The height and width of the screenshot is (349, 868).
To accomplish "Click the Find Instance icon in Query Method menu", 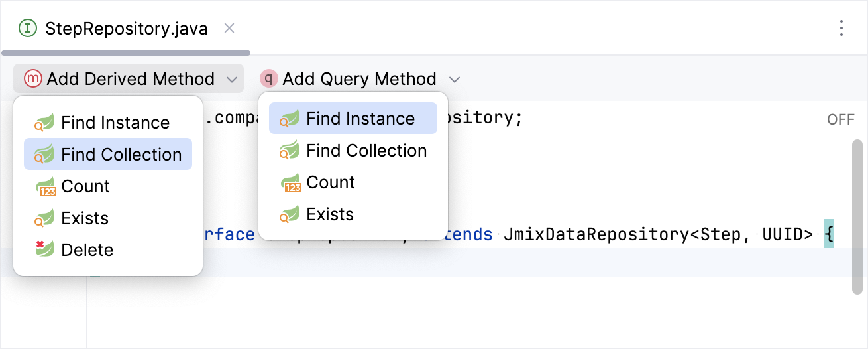I will 290,119.
